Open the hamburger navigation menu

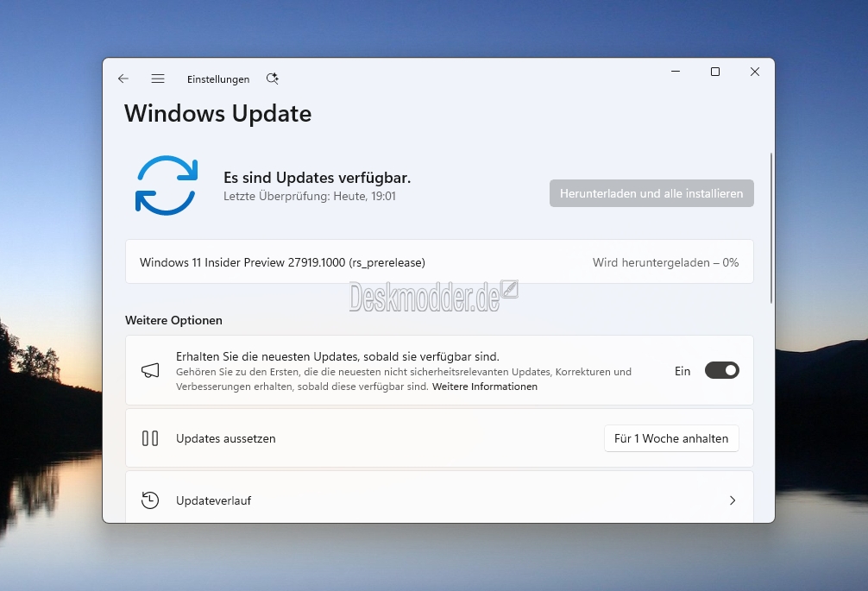(158, 79)
